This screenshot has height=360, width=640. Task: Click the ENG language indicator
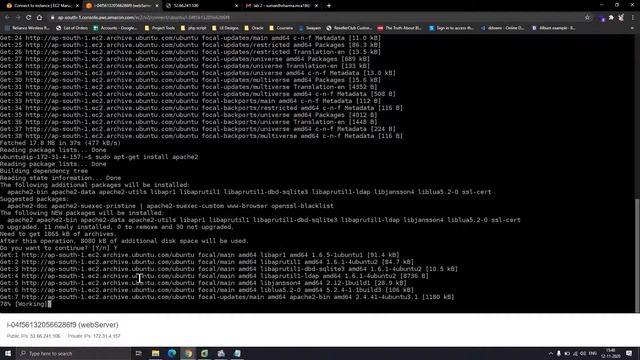pyautogui.click(x=593, y=353)
